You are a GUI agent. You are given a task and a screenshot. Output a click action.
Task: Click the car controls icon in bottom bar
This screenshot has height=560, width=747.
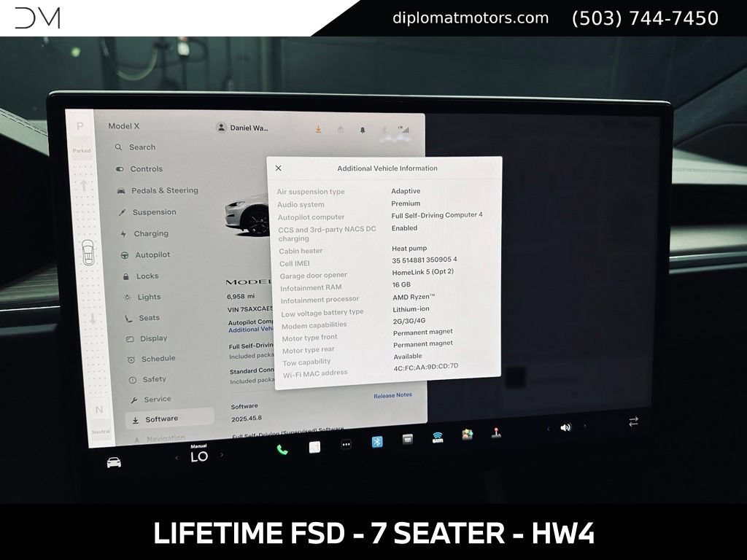click(x=114, y=462)
